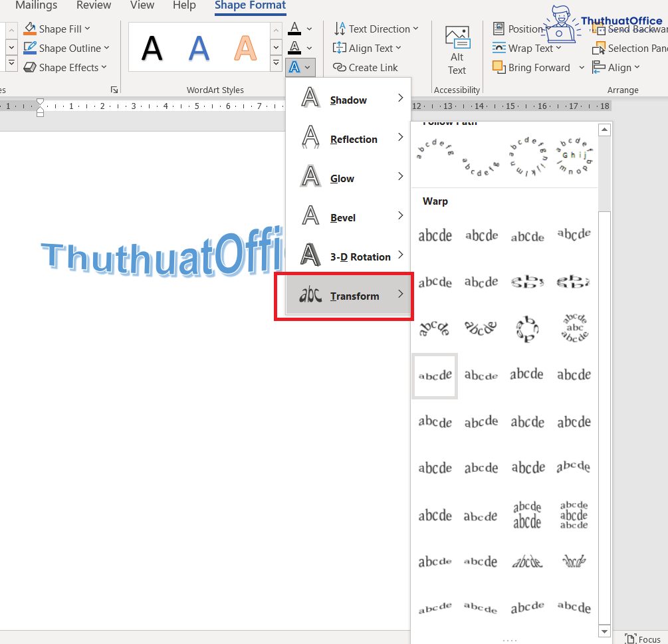The height and width of the screenshot is (644, 668).
Task: Choose the full circle Follow Path transform
Action: coord(528,157)
